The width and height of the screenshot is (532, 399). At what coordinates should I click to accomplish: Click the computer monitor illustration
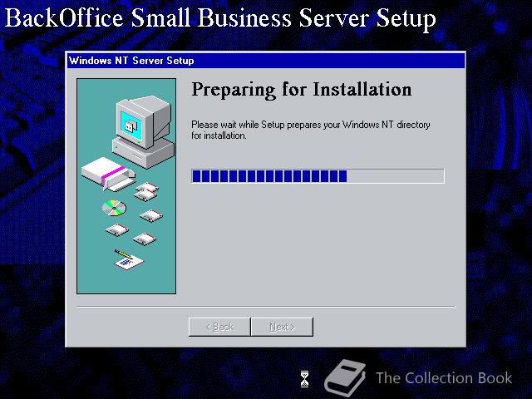143,131
